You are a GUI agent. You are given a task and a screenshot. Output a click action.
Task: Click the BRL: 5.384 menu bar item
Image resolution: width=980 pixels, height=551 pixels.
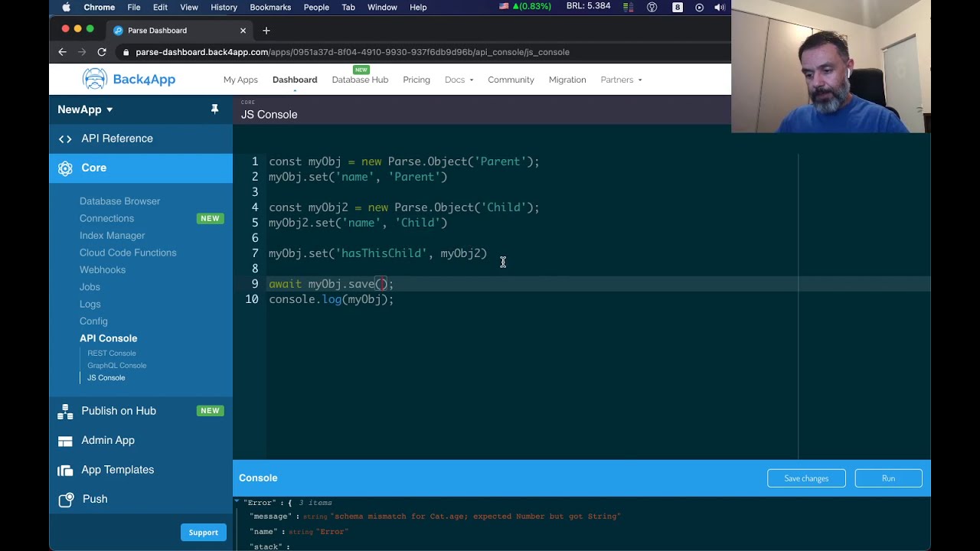(588, 6)
